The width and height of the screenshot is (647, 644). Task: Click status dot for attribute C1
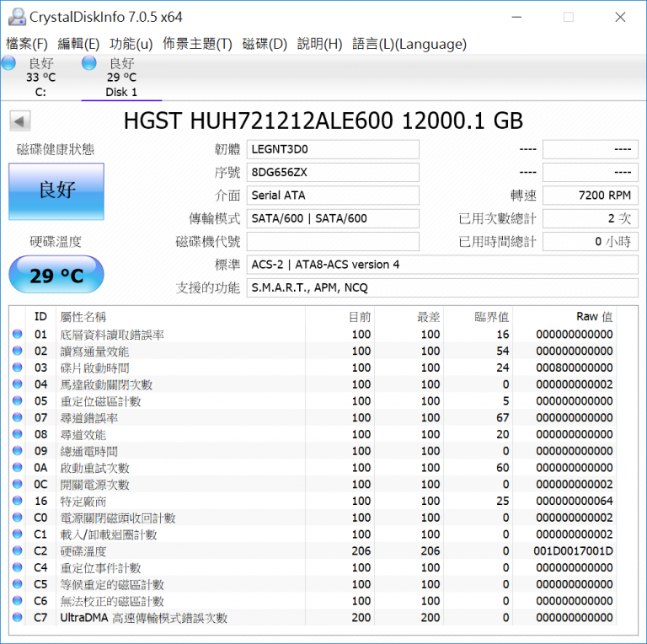(18, 534)
